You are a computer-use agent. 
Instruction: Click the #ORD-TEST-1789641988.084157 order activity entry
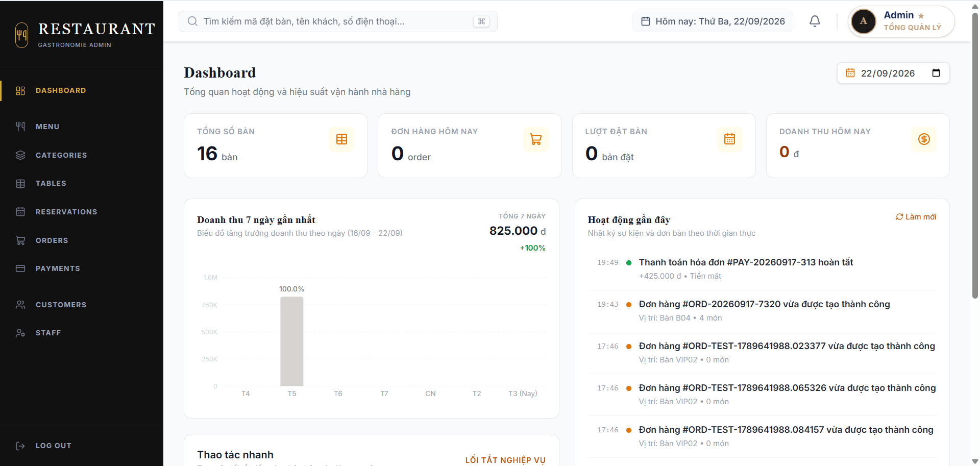click(x=762, y=436)
